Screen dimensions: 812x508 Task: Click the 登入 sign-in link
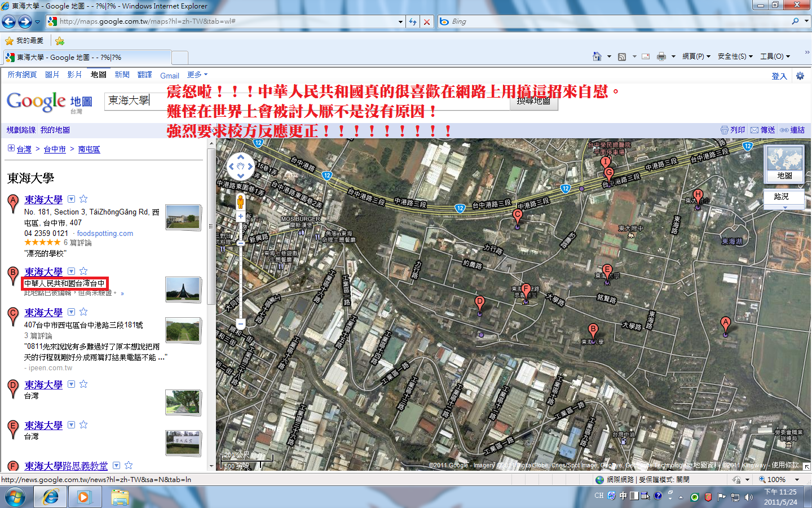tap(779, 76)
